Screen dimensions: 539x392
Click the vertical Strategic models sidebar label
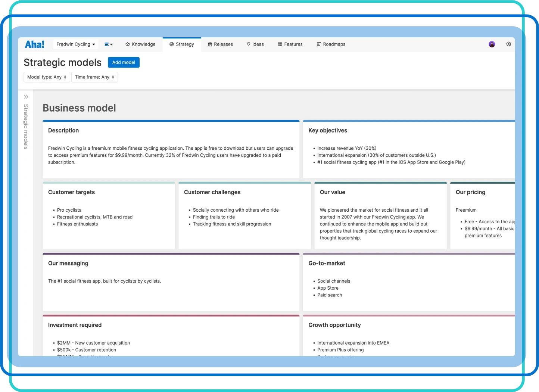click(x=26, y=127)
